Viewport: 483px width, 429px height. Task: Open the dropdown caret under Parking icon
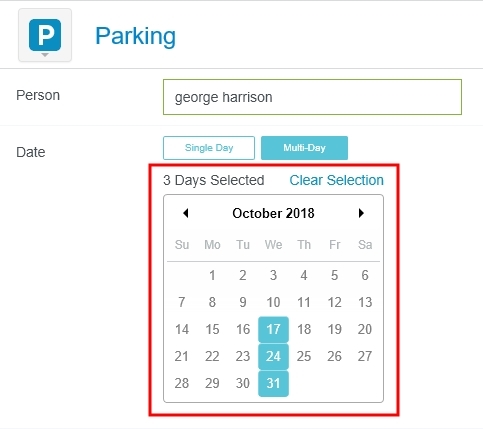(45, 55)
